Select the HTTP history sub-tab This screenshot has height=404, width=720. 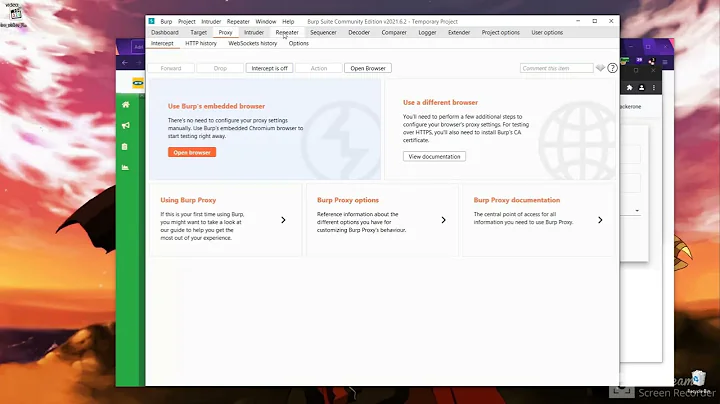coord(201,43)
